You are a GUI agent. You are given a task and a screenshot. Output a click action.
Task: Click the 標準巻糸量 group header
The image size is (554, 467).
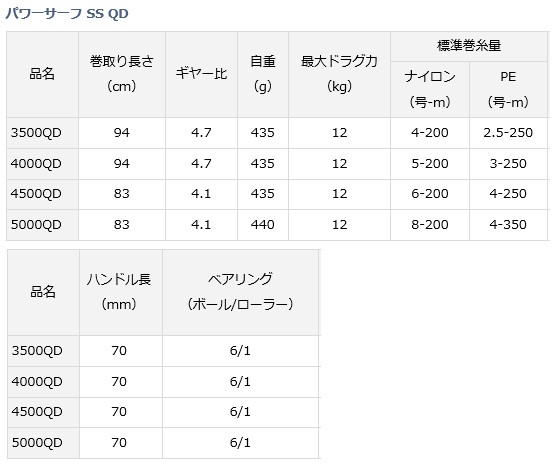(x=469, y=46)
